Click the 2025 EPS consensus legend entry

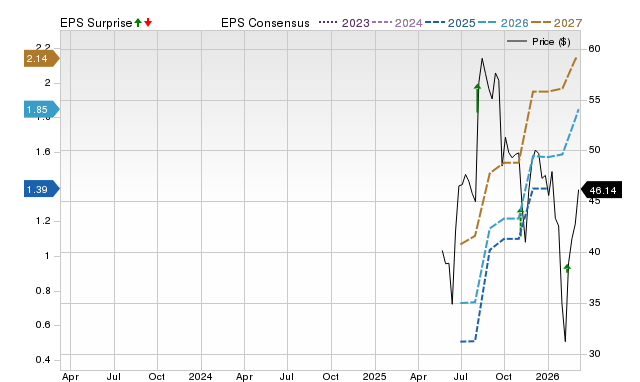[450, 23]
